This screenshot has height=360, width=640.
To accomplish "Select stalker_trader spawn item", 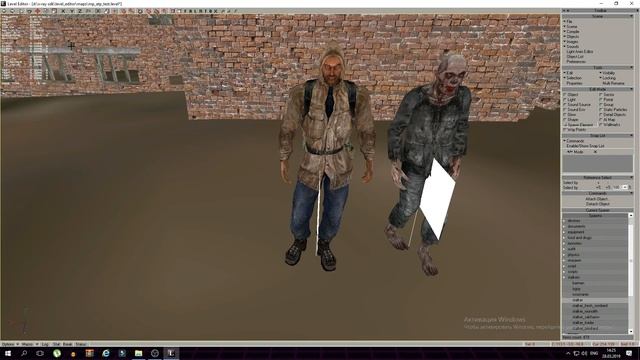I will pos(583,322).
